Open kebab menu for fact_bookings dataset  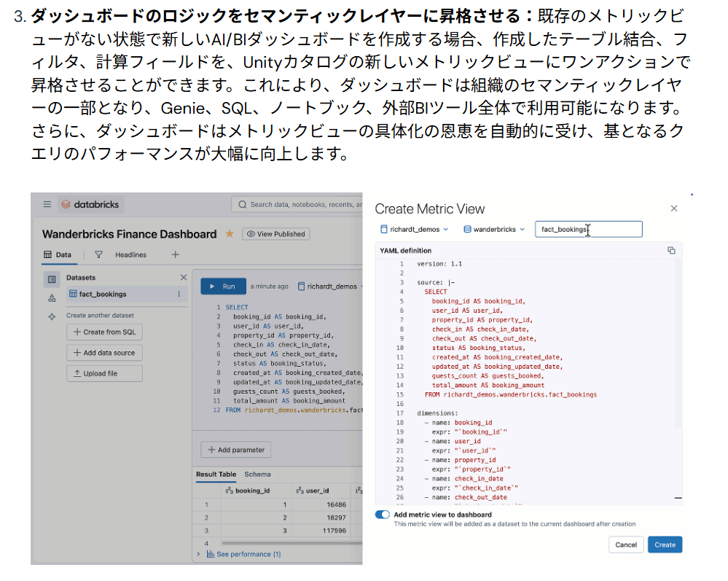[179, 294]
